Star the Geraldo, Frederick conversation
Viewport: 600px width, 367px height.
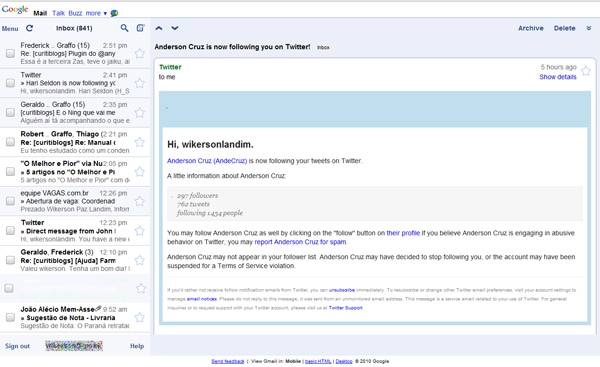coord(140,260)
